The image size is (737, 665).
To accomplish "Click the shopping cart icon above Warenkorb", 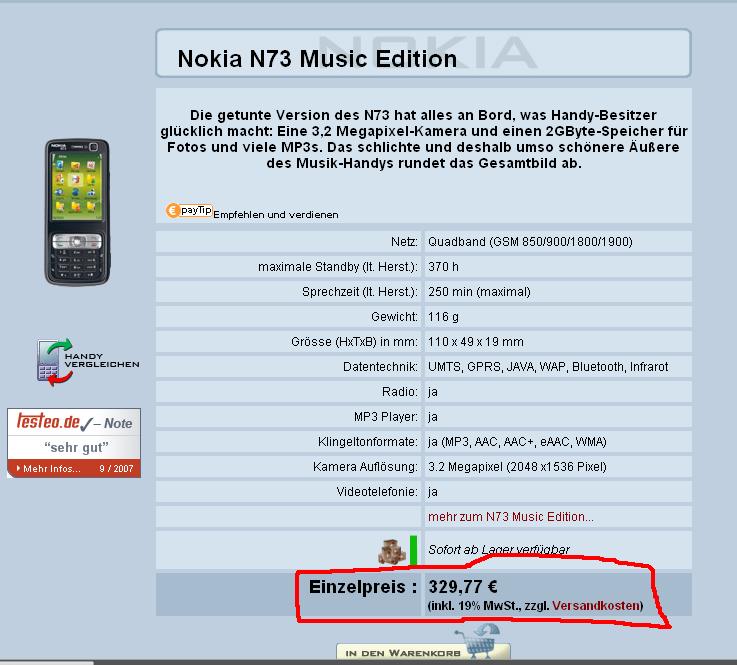I will coord(478,639).
